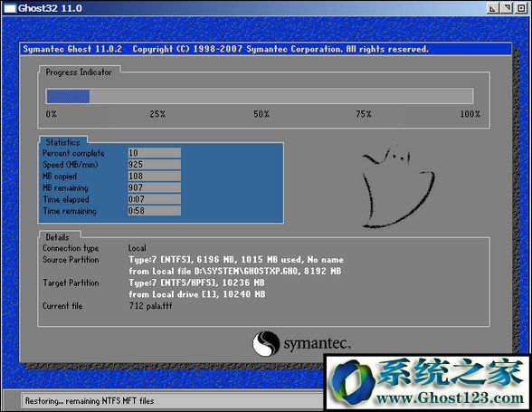Click the source 'Type:7 [NTFS], 6196 MB' line
Viewport: 532px width, 412px height.
[x=236, y=260]
